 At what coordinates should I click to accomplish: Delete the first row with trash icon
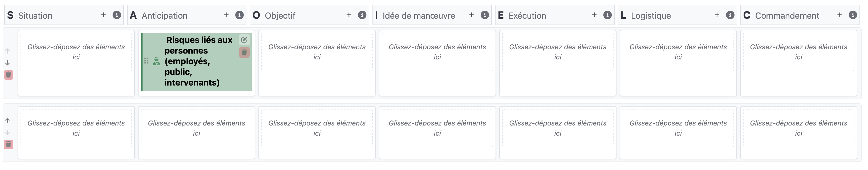[x=9, y=75]
